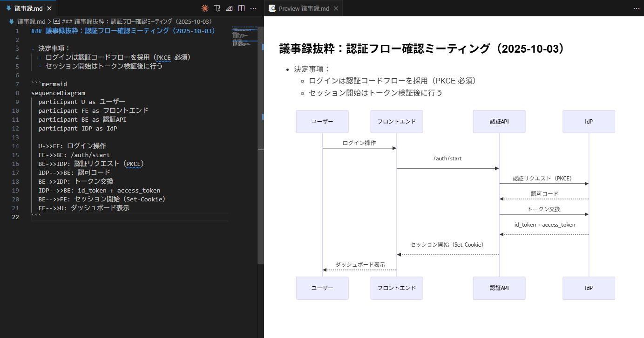Click the editor's vertical scrollbar
Screen dimensions: 644x338
pyautogui.click(x=260, y=93)
